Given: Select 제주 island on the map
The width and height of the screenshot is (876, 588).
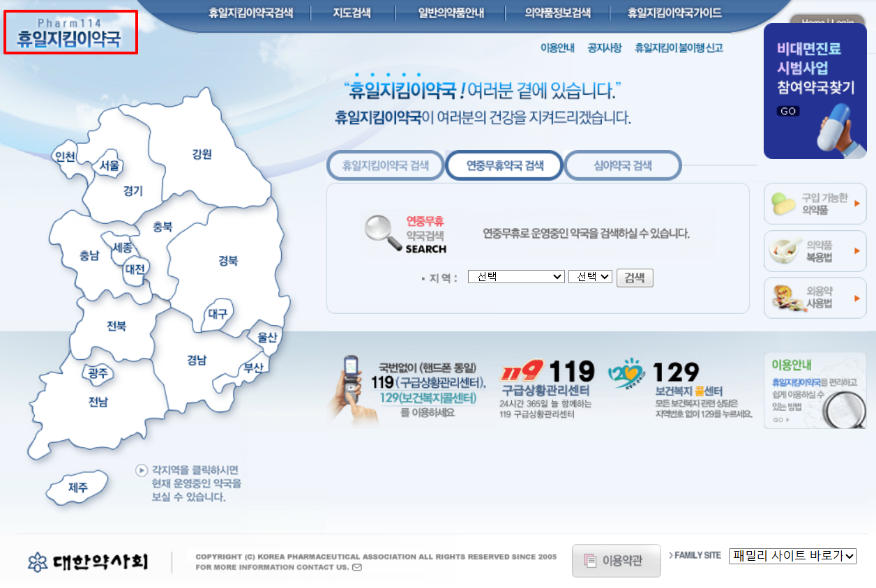Looking at the screenshot, I should (78, 487).
